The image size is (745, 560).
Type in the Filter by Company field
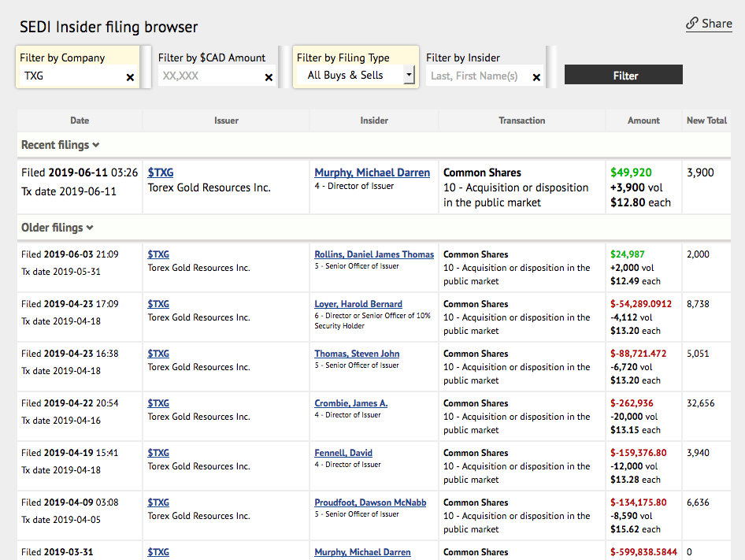[x=71, y=76]
